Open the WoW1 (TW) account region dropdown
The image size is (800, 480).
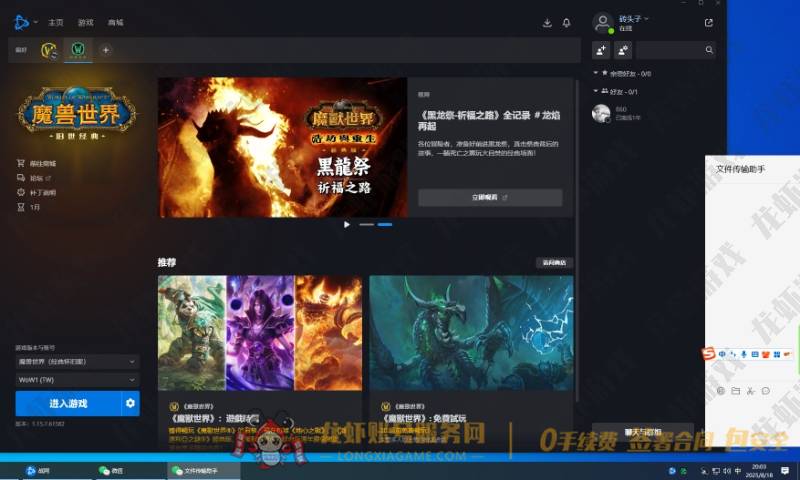(x=77, y=380)
